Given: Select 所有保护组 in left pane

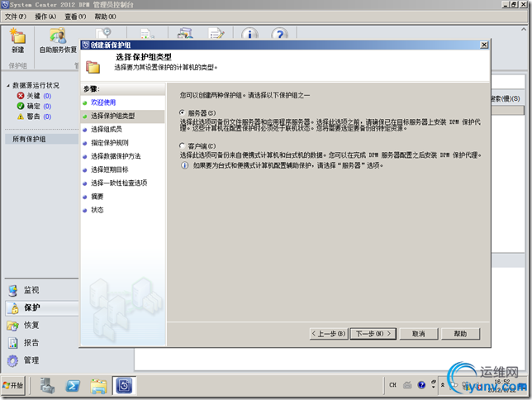Looking at the screenshot, I should pos(42,139).
